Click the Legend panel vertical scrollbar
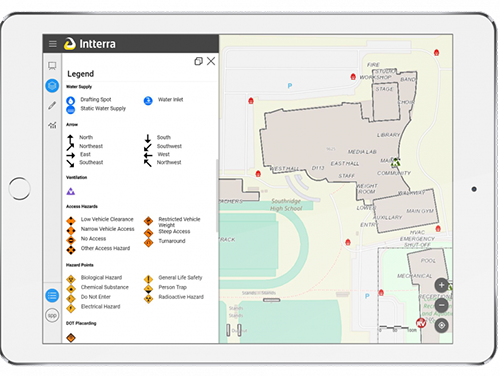This screenshot has width=500, height=376. [x=217, y=196]
